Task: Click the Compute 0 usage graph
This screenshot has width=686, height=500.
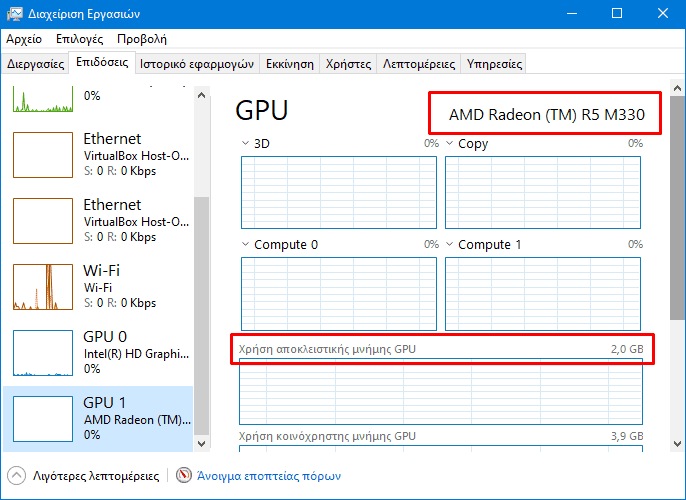Action: [x=339, y=294]
